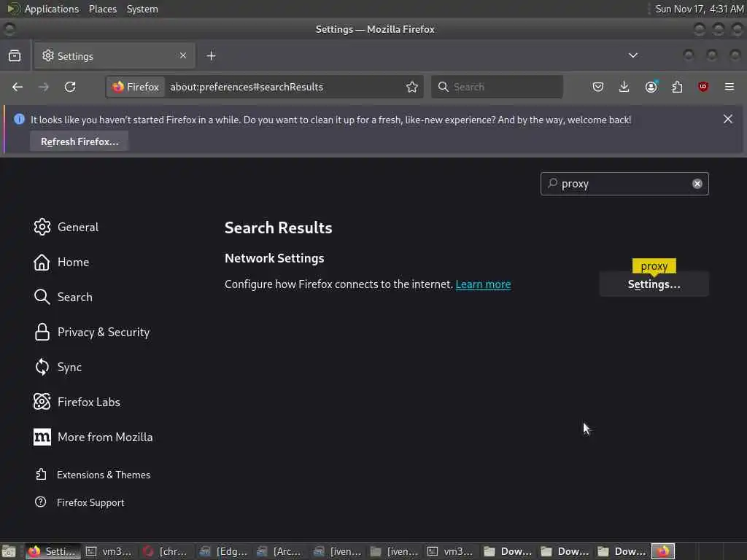Dismiss the welcome back notification bar

tap(727, 119)
